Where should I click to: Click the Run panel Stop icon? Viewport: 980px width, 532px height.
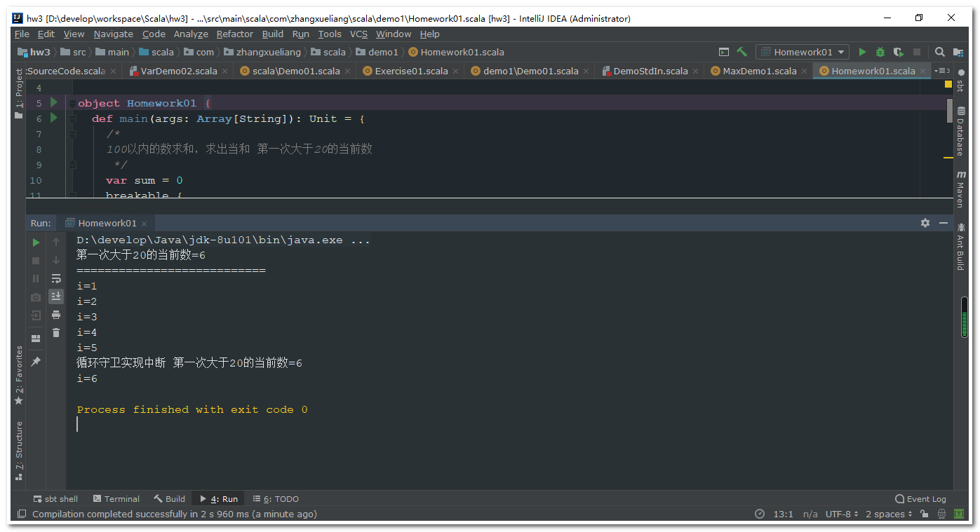(x=36, y=261)
